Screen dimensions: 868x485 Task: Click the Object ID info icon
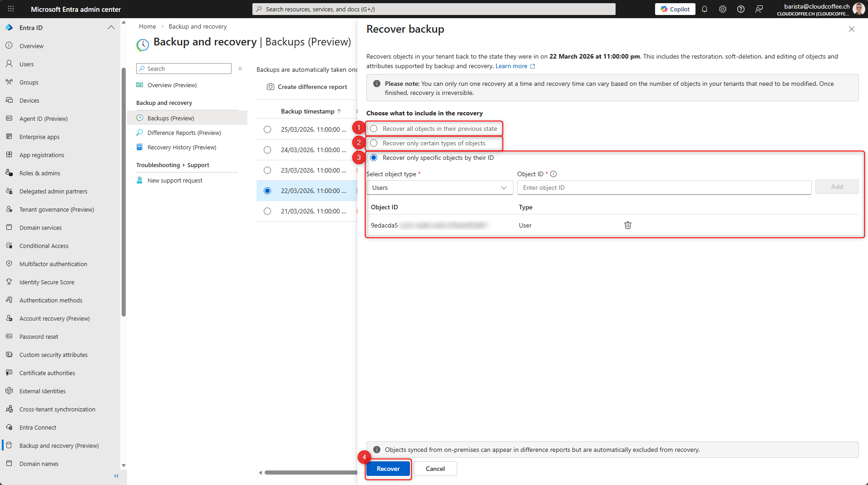pyautogui.click(x=553, y=174)
